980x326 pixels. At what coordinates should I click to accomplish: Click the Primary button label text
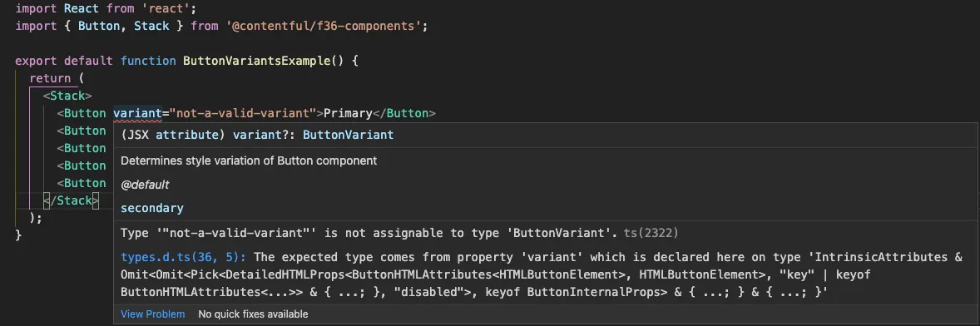[348, 113]
